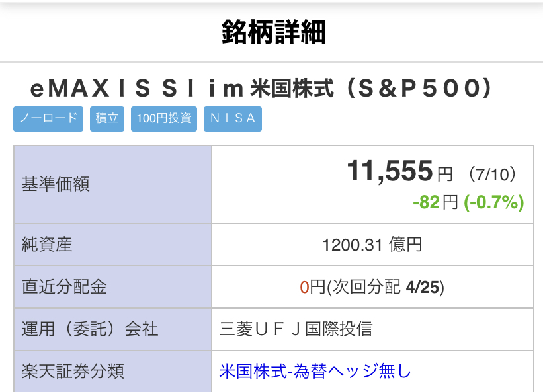Open the 米国株式-為替ヘッジ無し category link
This screenshot has height=392, width=543.
pos(315,371)
